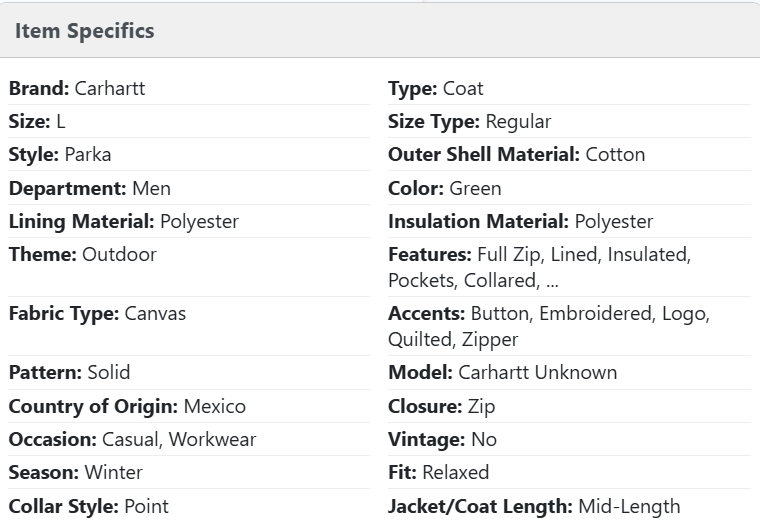This screenshot has width=760, height=531.
Task: Click the 'Vintage: No' entry
Action: (x=570, y=439)
